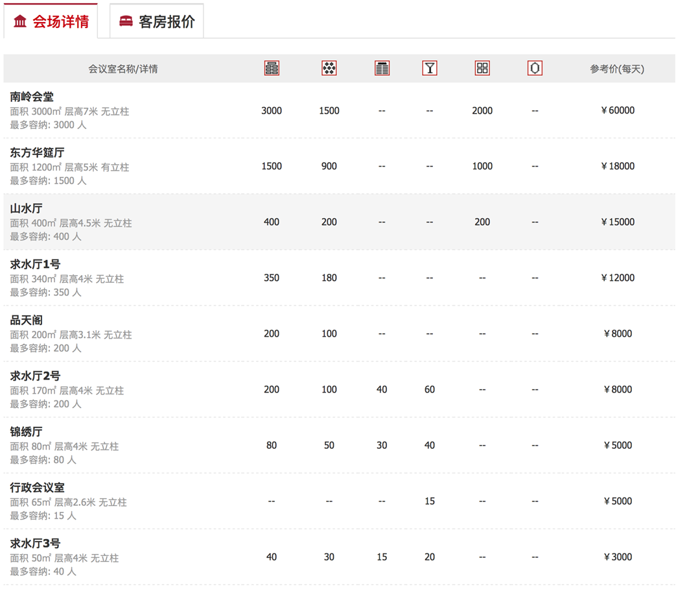Click 面积 400㎡ 层高4.5米 无立柱 detail line
This screenshot has height=589, width=700.
point(71,223)
